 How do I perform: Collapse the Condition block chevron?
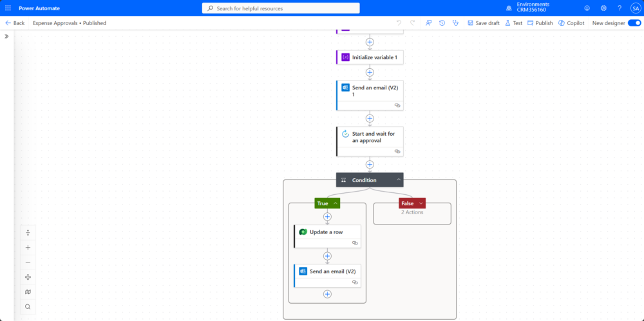click(x=399, y=180)
